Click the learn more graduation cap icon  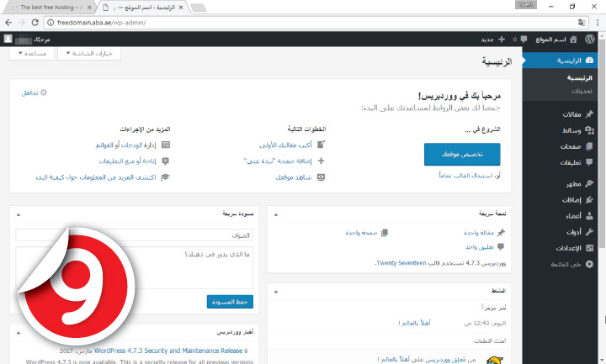coord(166,177)
